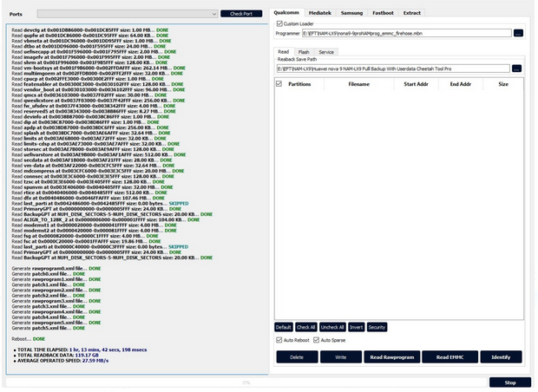The image size is (538, 392).
Task: Click the Read vm-bootsys log line
Action: pyautogui.click(x=98, y=68)
